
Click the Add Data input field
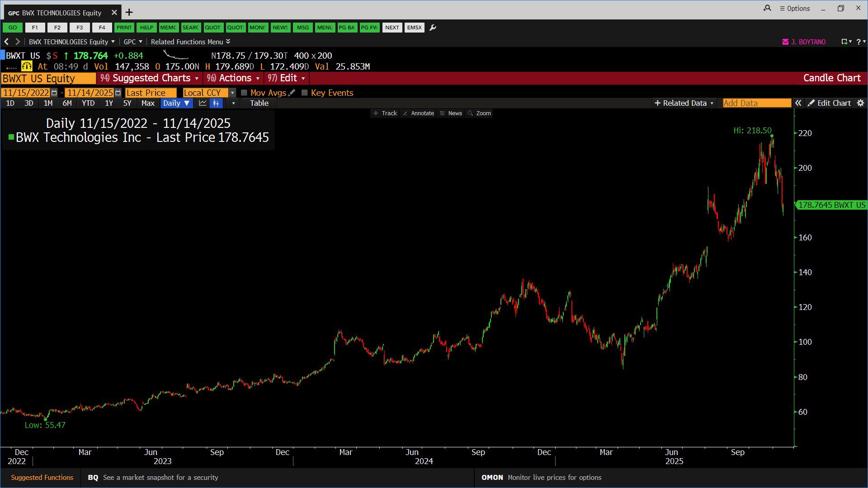point(756,103)
